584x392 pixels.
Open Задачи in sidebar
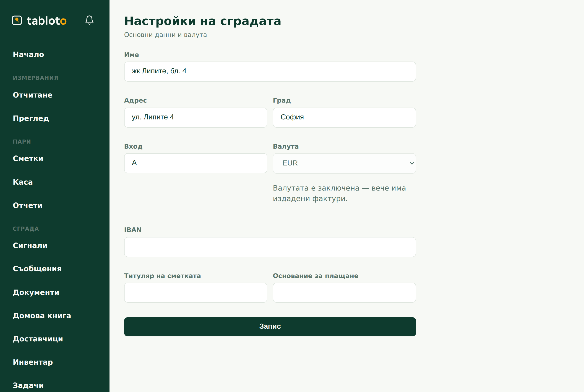(28, 385)
